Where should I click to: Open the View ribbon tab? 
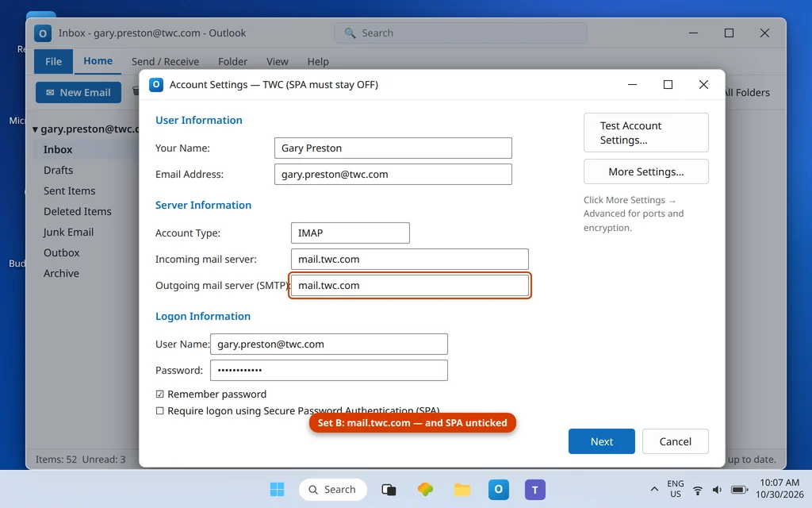277,62
